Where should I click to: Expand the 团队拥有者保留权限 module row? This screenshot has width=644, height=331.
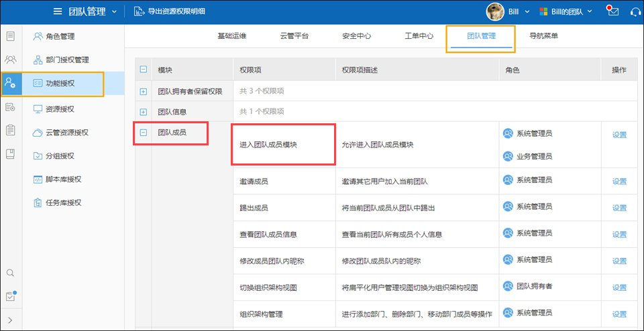[x=143, y=91]
